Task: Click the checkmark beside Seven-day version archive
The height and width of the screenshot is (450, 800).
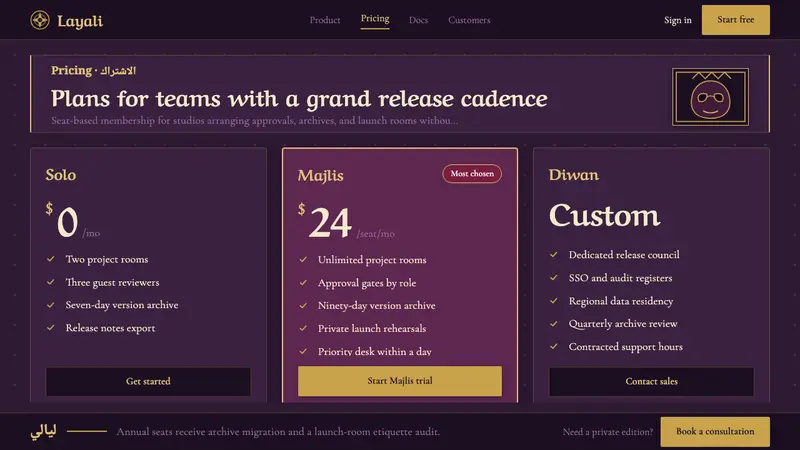Action: tap(51, 305)
